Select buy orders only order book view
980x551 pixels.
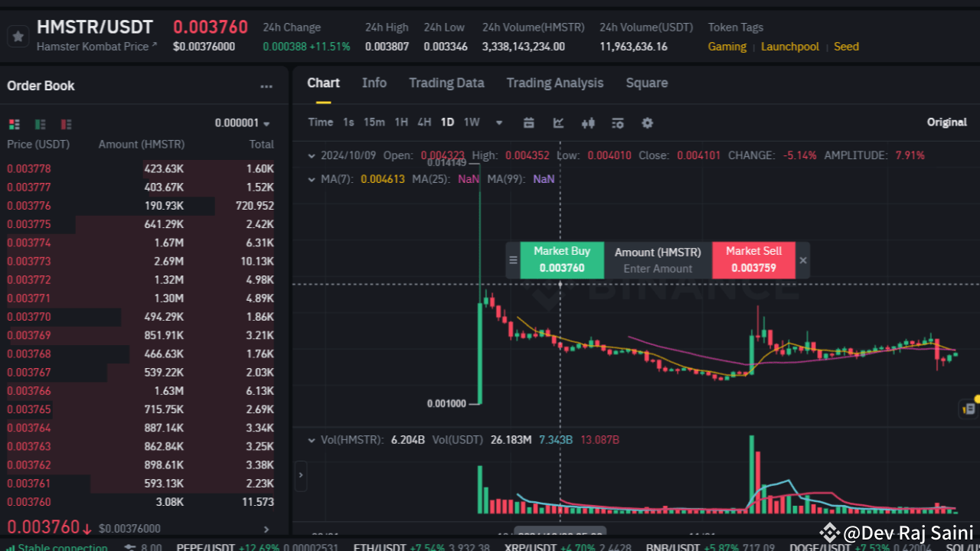tap(41, 124)
